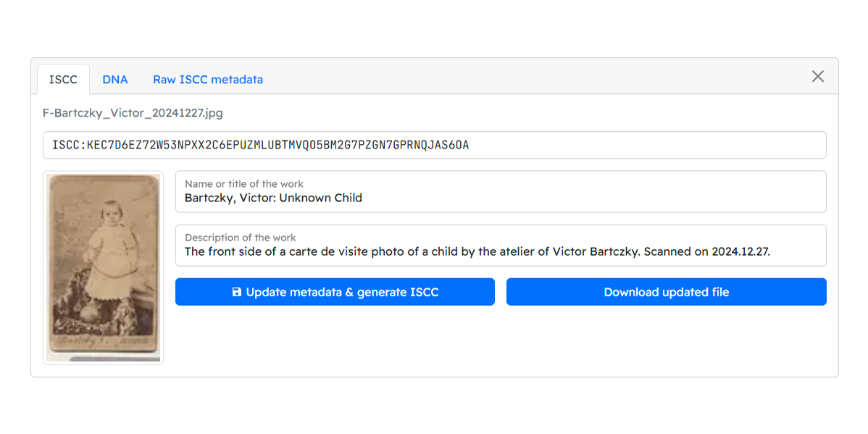Screen dimensions: 868x434
Task: Click the 'ISCC:' prefix in the code field
Action: coord(68,145)
